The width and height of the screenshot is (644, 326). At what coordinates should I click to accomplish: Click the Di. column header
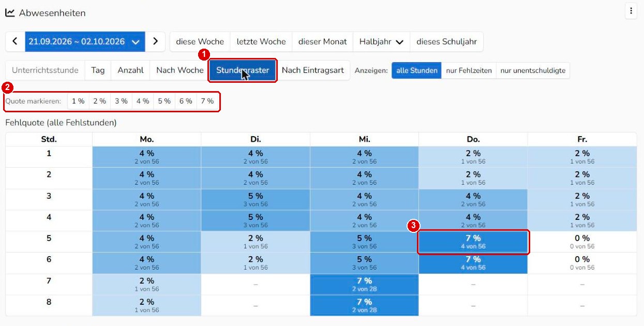[256, 139]
